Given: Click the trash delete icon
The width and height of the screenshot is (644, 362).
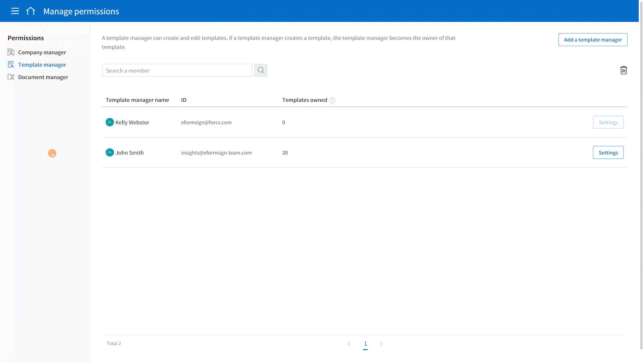Looking at the screenshot, I should [x=624, y=70].
